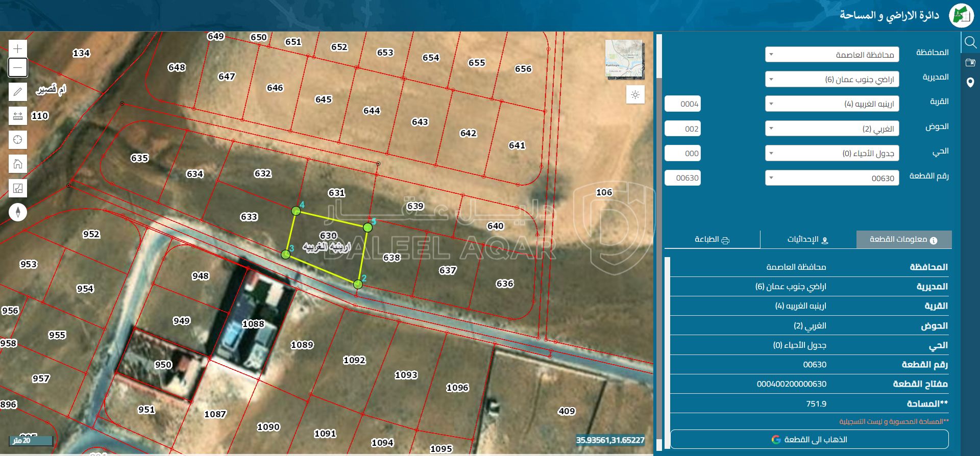
Task: Return to the home map extent
Action: (18, 164)
